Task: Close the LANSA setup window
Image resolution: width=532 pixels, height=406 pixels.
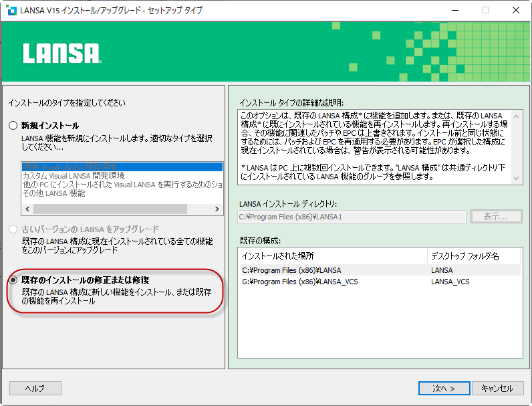Action: (516, 10)
